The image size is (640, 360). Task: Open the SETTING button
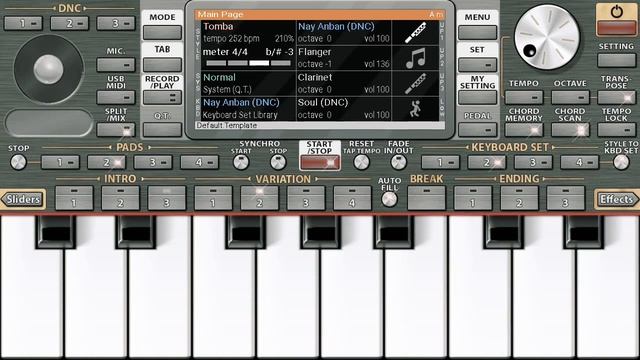click(x=616, y=60)
